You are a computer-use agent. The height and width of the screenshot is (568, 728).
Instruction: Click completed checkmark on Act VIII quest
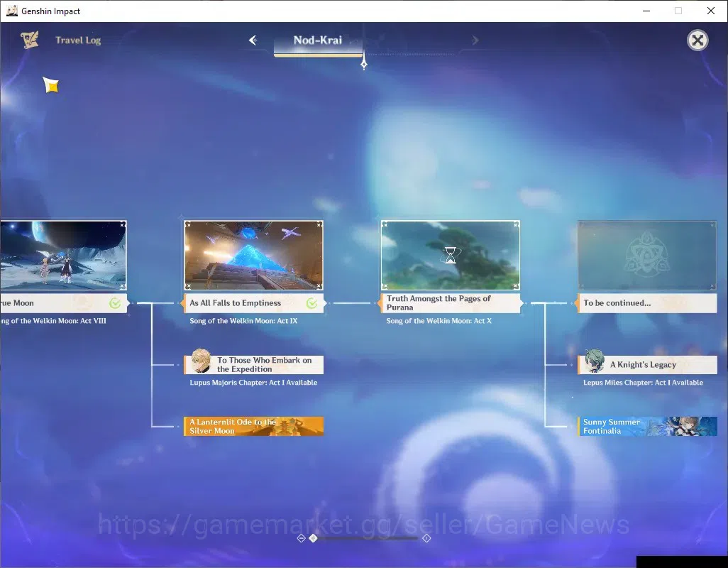point(115,303)
